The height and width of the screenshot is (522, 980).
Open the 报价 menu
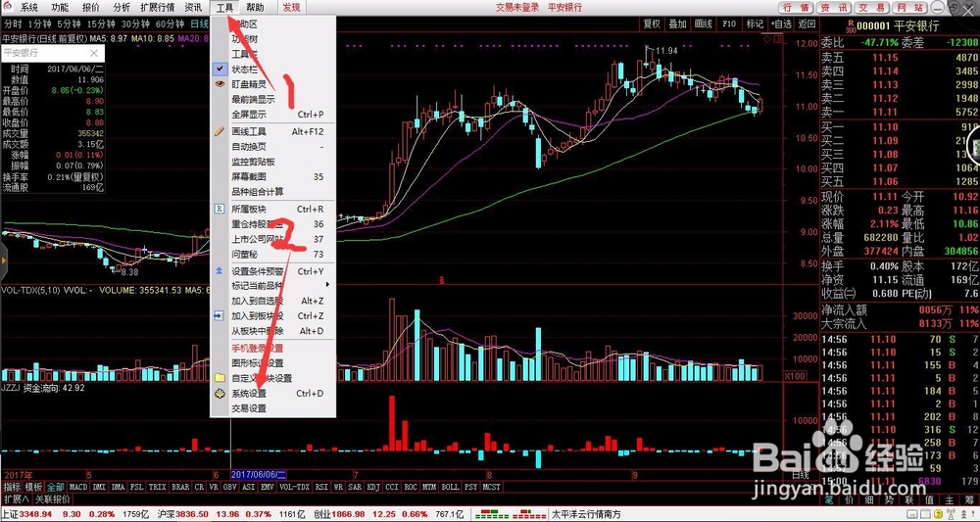pyautogui.click(x=90, y=8)
